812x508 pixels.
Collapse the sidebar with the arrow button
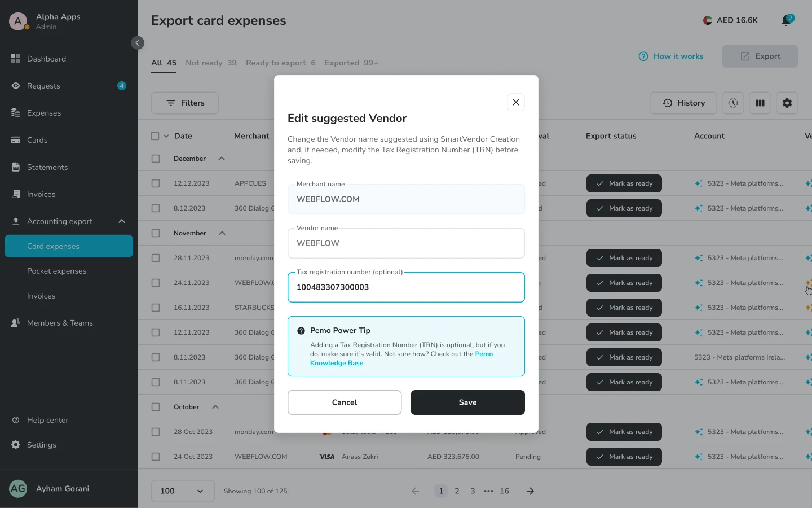[x=138, y=43]
